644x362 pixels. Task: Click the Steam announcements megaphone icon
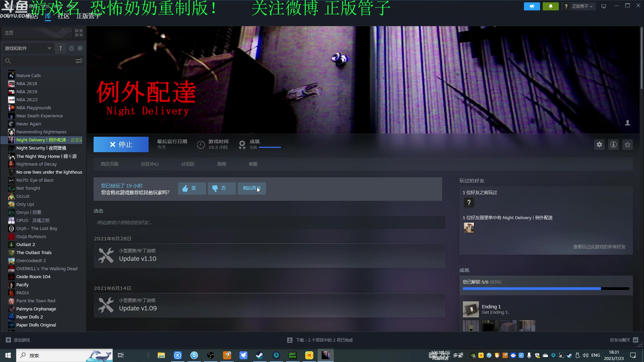click(532, 6)
